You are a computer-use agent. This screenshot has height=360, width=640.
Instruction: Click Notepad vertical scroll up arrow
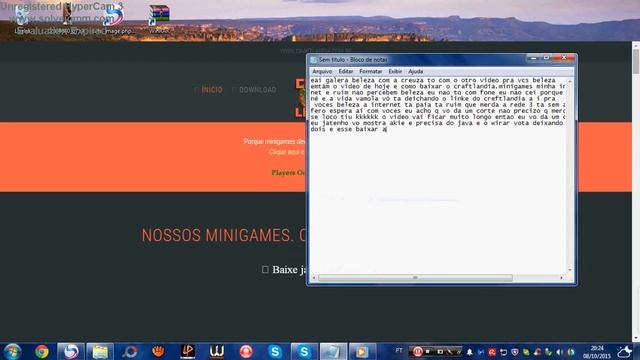(570, 81)
